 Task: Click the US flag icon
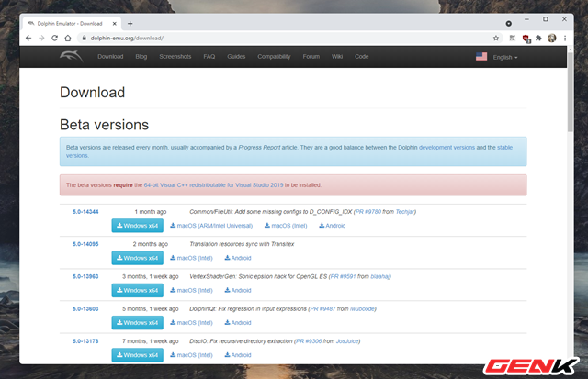click(481, 57)
